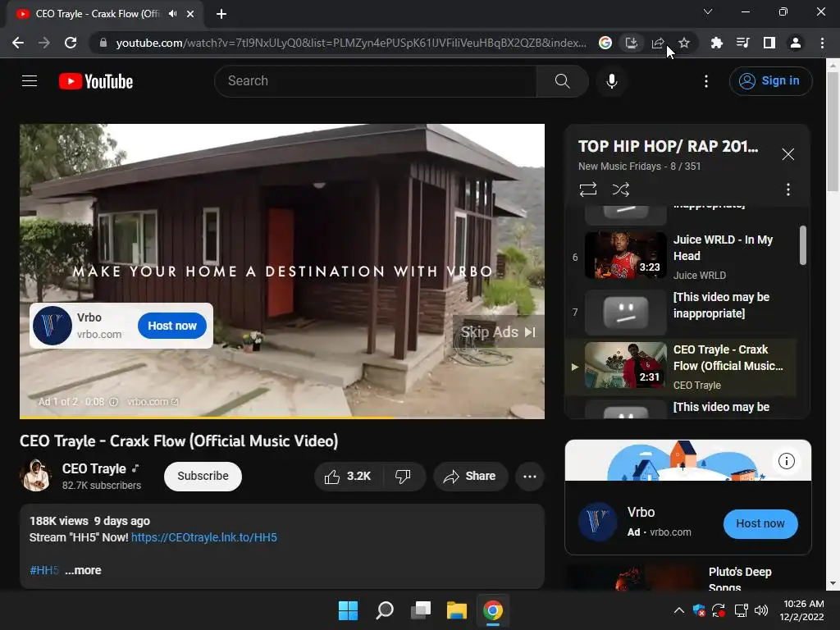
Task: Open Vrbo advertiser name in video overlay
Action: coord(89,317)
